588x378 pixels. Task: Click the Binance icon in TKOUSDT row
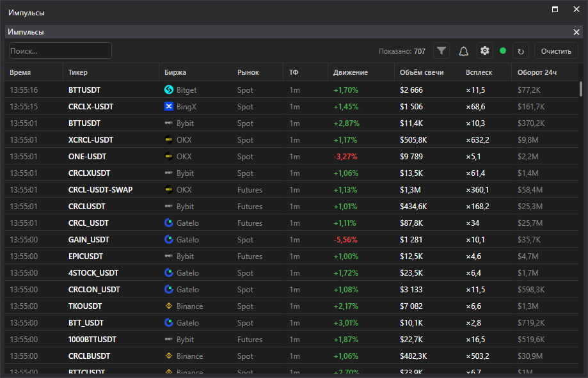169,306
